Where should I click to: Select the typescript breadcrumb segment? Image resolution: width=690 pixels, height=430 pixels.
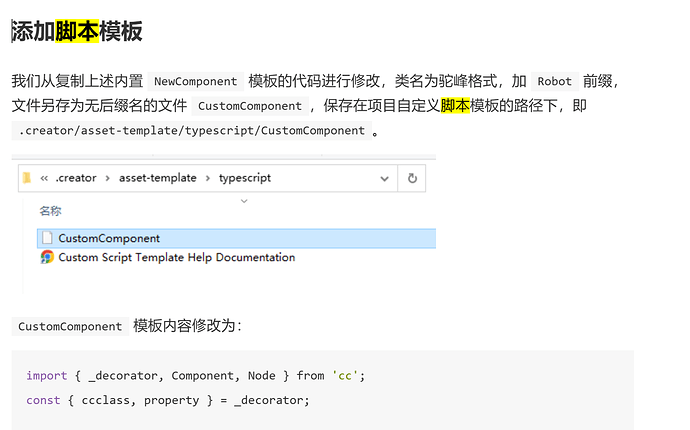tap(244, 178)
